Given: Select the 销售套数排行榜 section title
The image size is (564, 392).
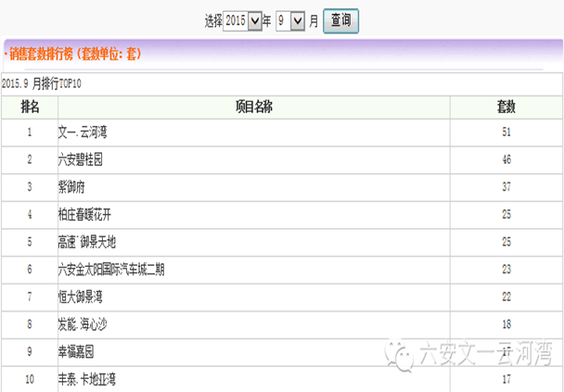Looking at the screenshot, I should 75,54.
